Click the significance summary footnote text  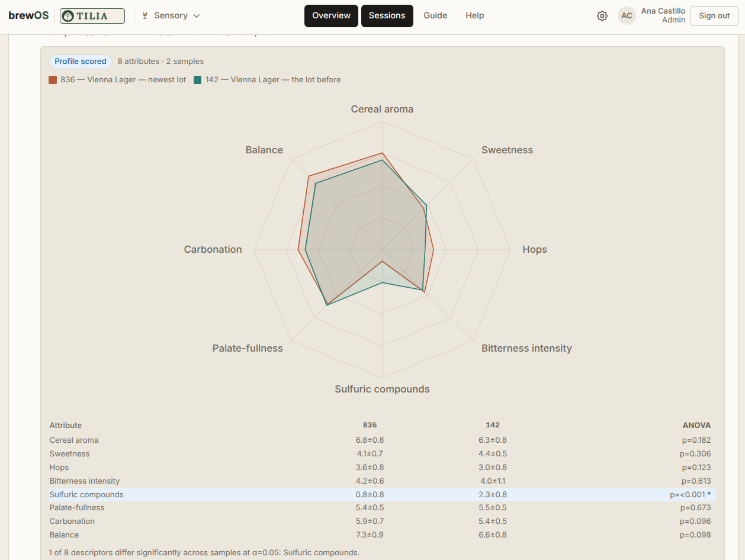click(204, 552)
